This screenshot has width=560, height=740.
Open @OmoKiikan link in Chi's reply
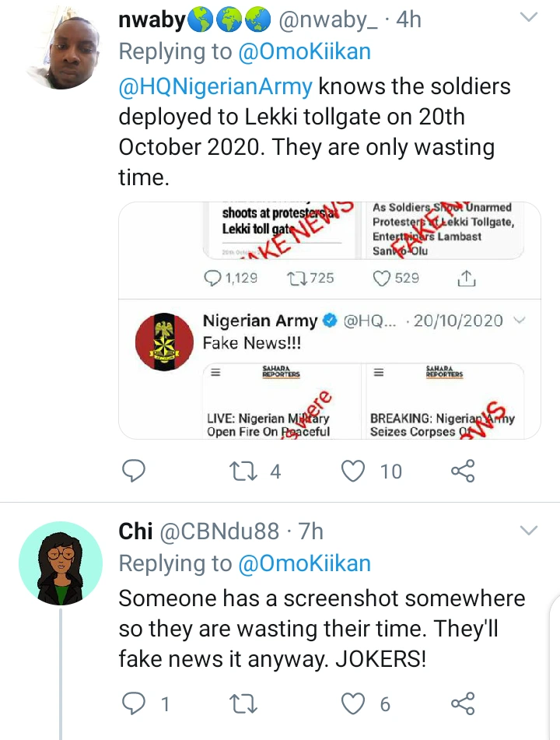(x=304, y=563)
